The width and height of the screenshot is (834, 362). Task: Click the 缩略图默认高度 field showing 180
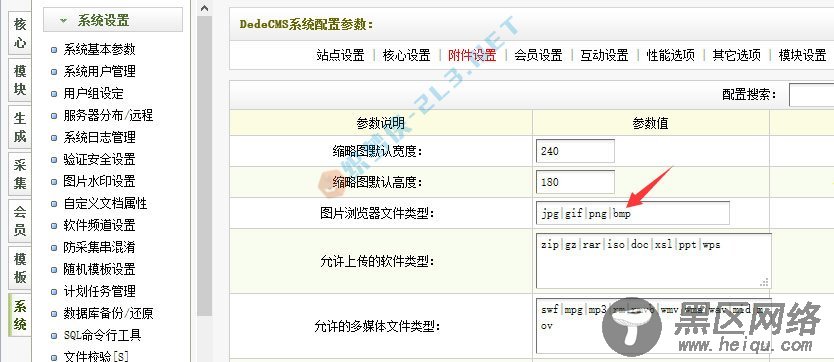(576, 182)
